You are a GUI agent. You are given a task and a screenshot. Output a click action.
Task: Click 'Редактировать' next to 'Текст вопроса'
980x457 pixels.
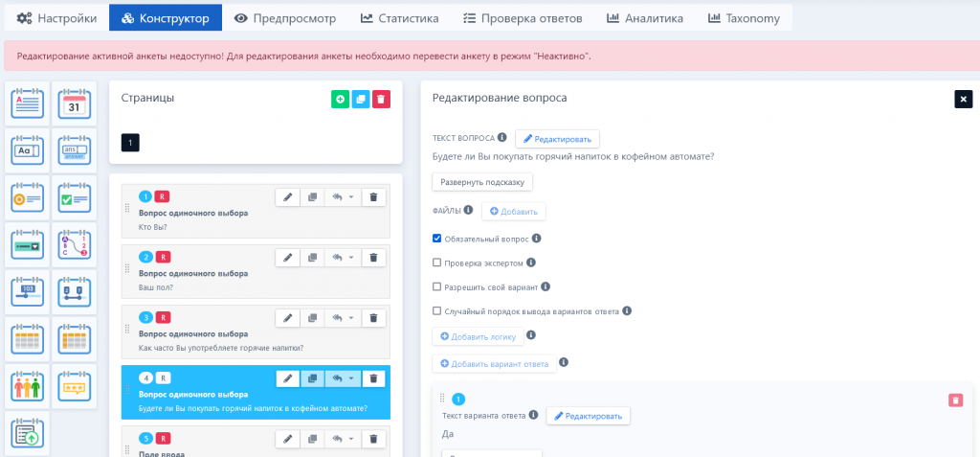558,139
